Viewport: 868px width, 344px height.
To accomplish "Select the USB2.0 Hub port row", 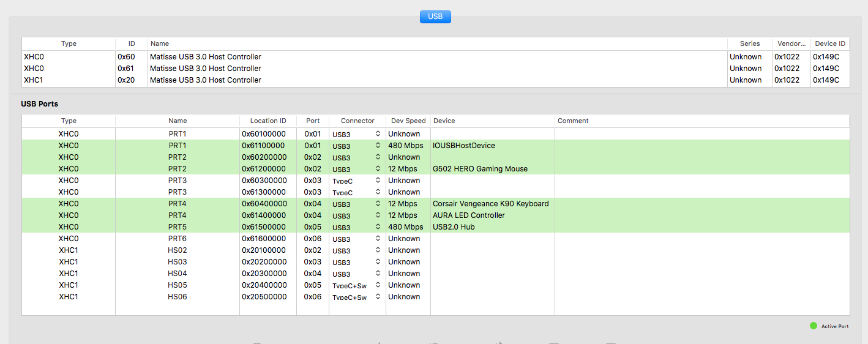I will tap(454, 227).
